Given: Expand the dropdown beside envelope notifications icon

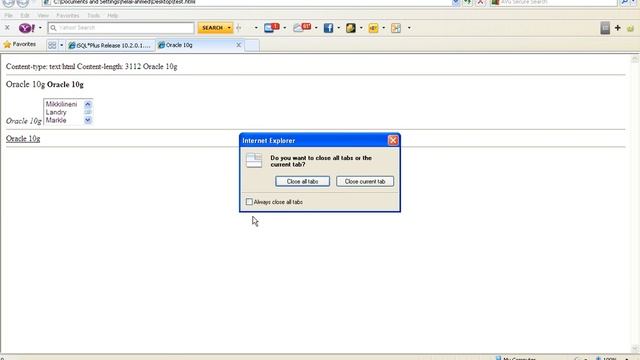Looking at the screenshot, I should (316, 28).
